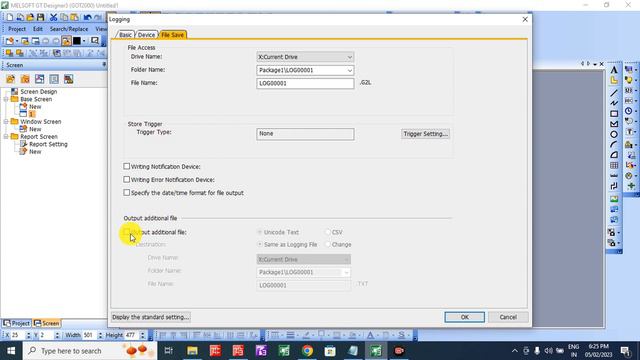Click the black color swatch in toolbar
640x360 pixels.
(77, 41)
